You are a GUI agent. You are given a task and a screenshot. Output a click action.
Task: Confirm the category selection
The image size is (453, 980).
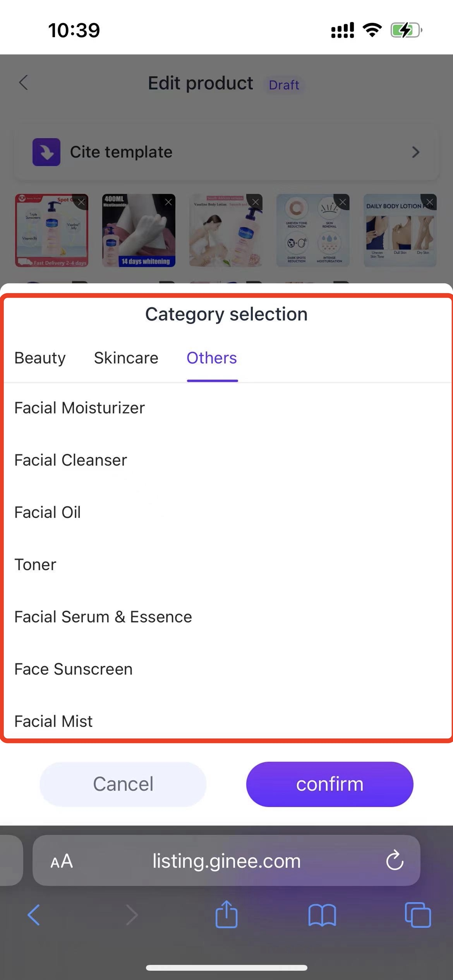330,784
